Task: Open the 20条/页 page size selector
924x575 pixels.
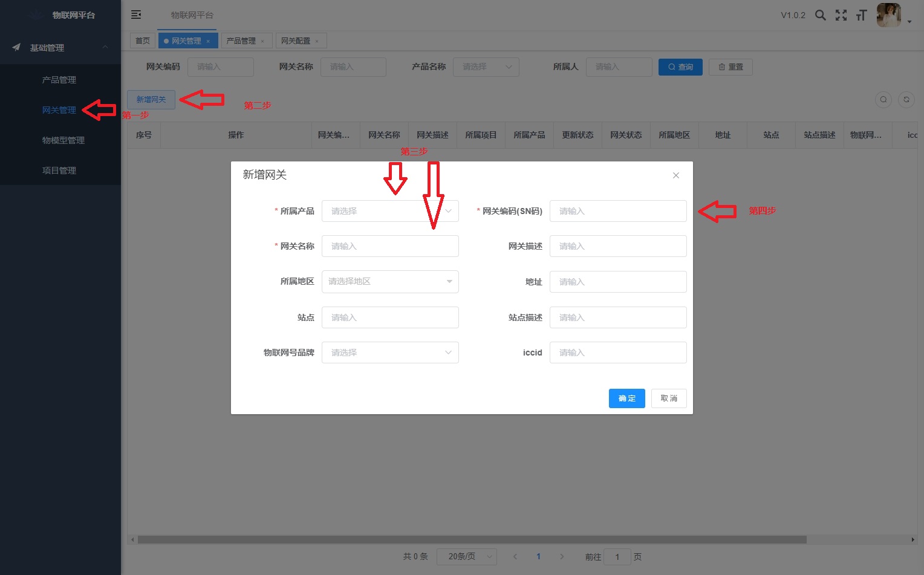Action: [471, 557]
